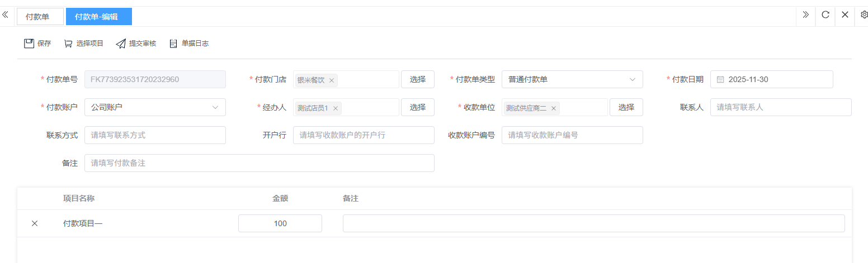This screenshot has width=868, height=263.
Task: Select the 付款单-编辑 tab
Action: click(98, 17)
